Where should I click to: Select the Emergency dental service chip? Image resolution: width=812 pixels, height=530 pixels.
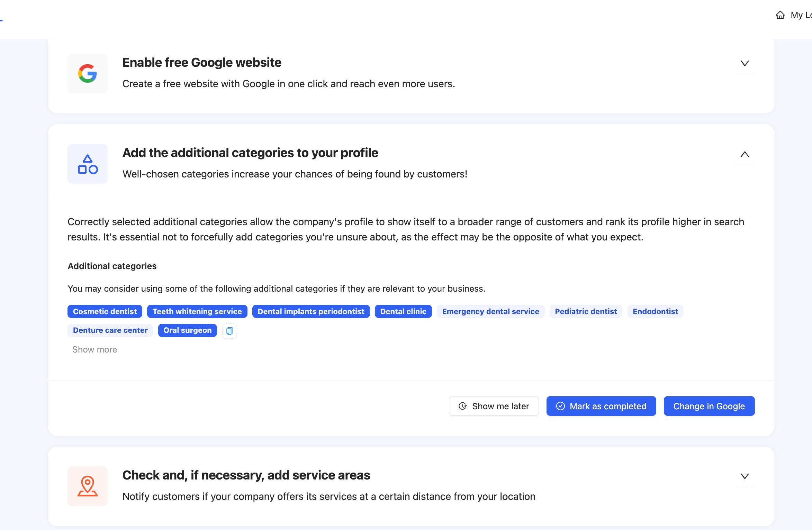(x=490, y=311)
